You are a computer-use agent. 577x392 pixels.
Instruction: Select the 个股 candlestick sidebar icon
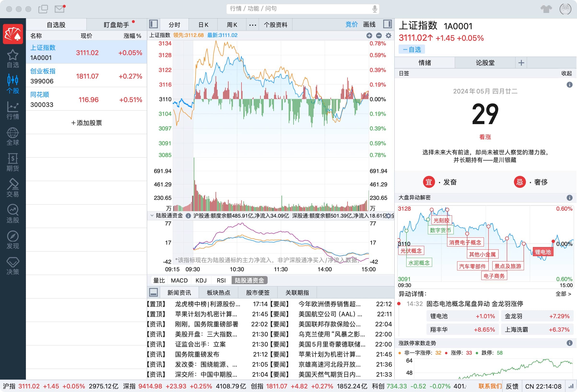point(13,84)
